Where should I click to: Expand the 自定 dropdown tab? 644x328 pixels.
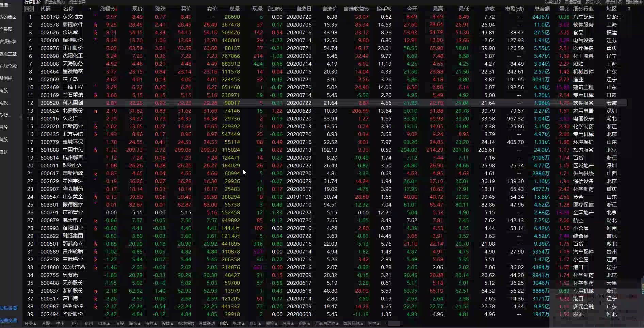[255, 324]
